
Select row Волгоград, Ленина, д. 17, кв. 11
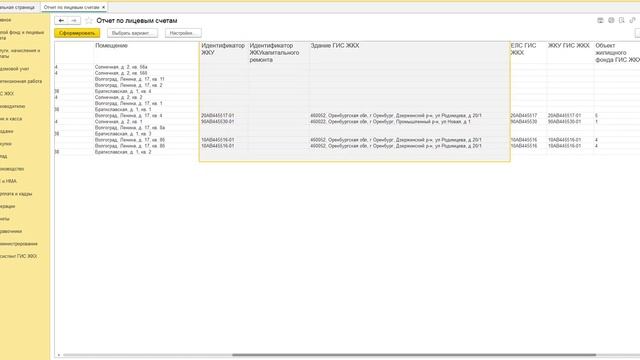click(129, 79)
